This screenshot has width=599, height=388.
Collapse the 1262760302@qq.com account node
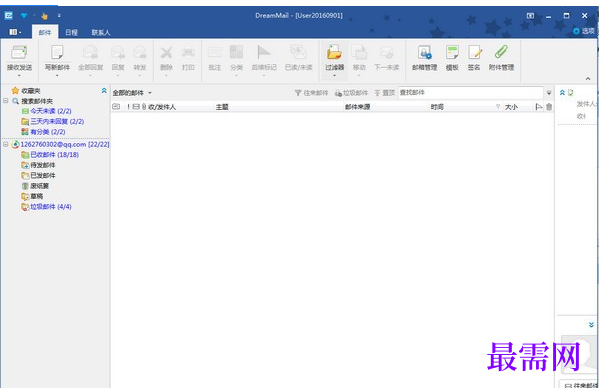[6, 144]
